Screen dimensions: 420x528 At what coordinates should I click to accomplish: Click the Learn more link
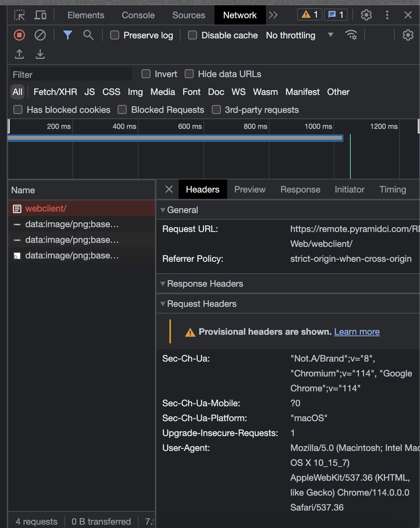357,332
